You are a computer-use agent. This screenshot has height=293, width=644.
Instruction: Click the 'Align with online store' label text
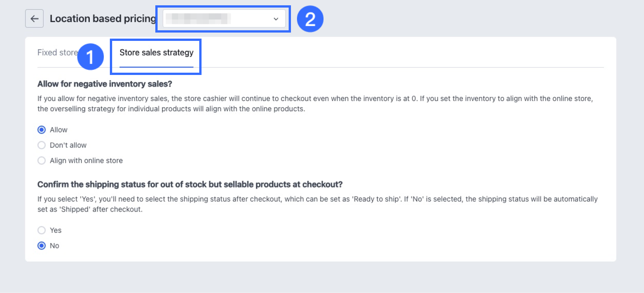pos(86,161)
